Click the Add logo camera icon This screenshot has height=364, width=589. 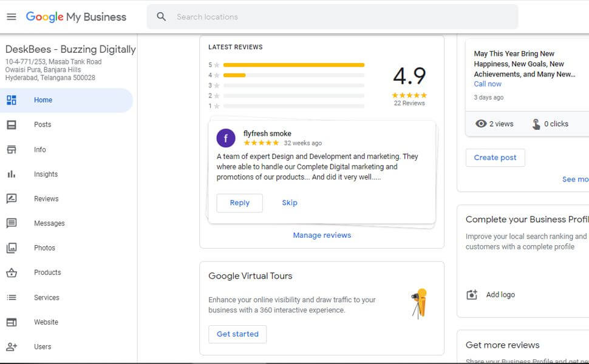[x=472, y=295]
